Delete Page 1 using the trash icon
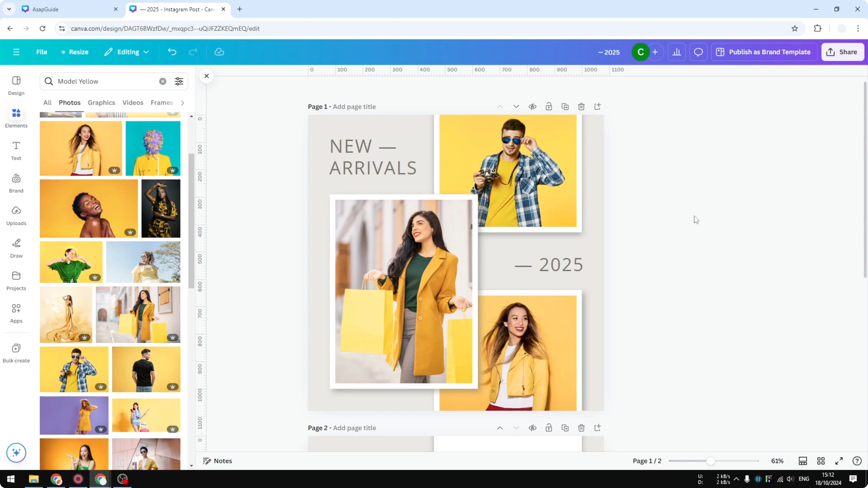868x488 pixels. [582, 106]
